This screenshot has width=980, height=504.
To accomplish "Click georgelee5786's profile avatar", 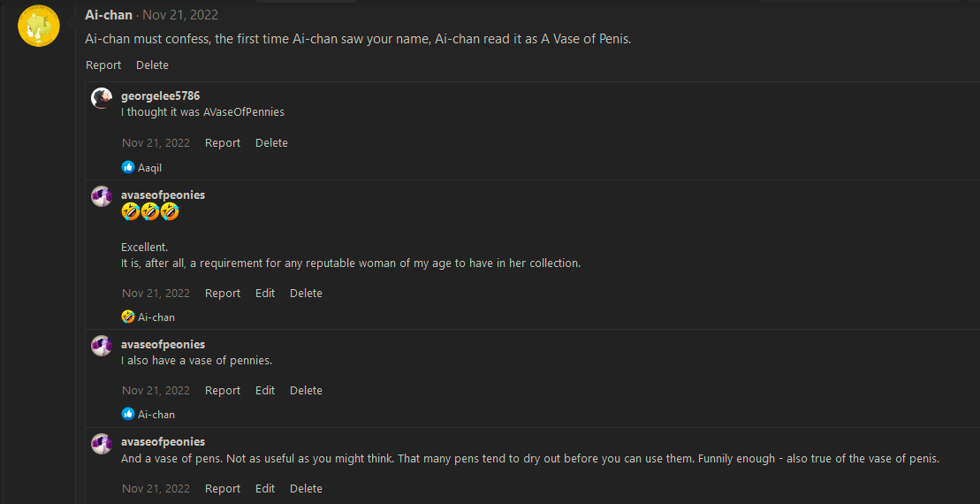I will tap(102, 98).
